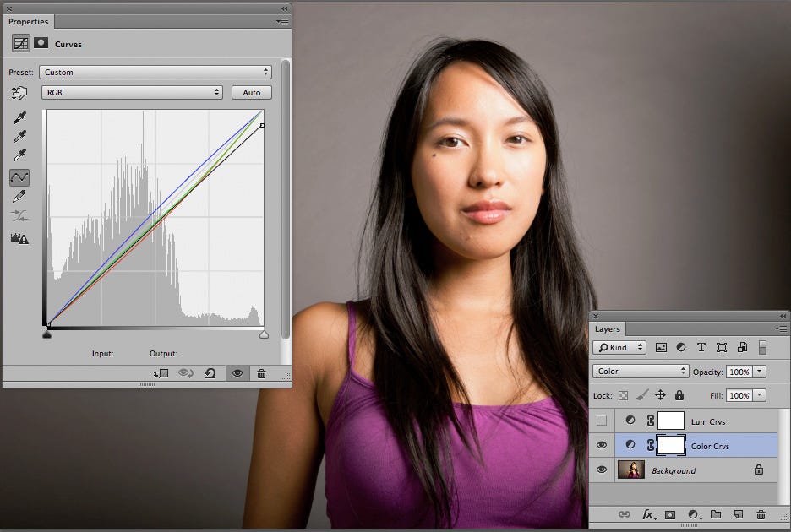Collapse the Layers panel with double arrows
Screen dimensions: 791x532
coord(783,316)
